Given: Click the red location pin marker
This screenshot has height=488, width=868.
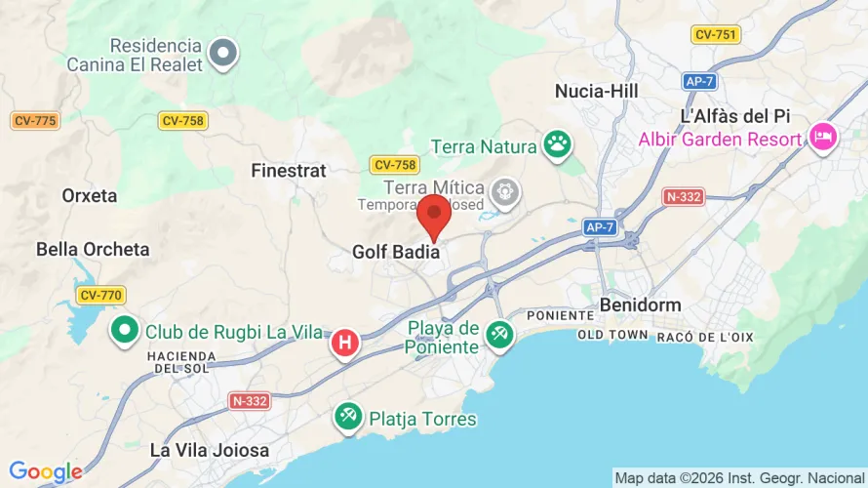Looking at the screenshot, I should coord(434,218).
